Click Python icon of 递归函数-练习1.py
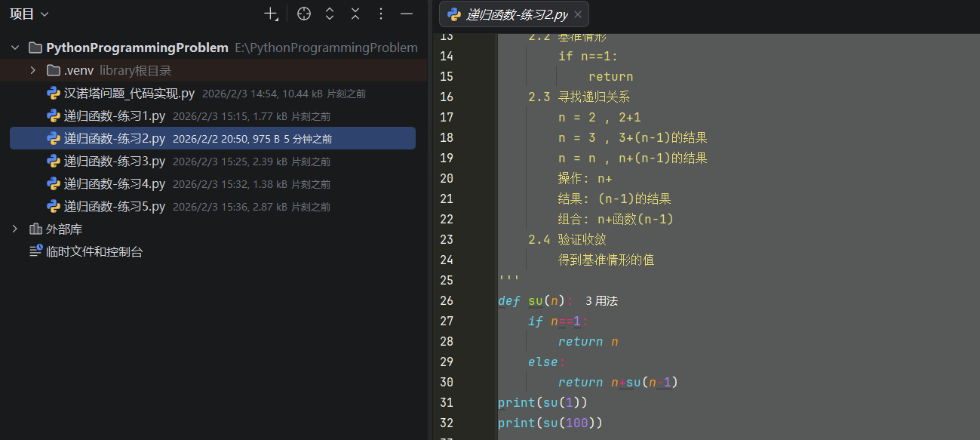This screenshot has width=980, height=440. [x=54, y=115]
